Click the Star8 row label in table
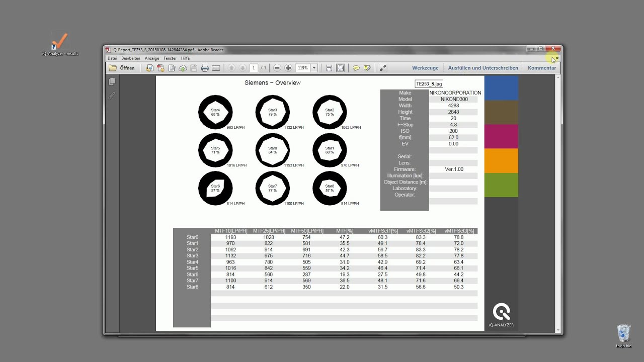 click(x=192, y=287)
